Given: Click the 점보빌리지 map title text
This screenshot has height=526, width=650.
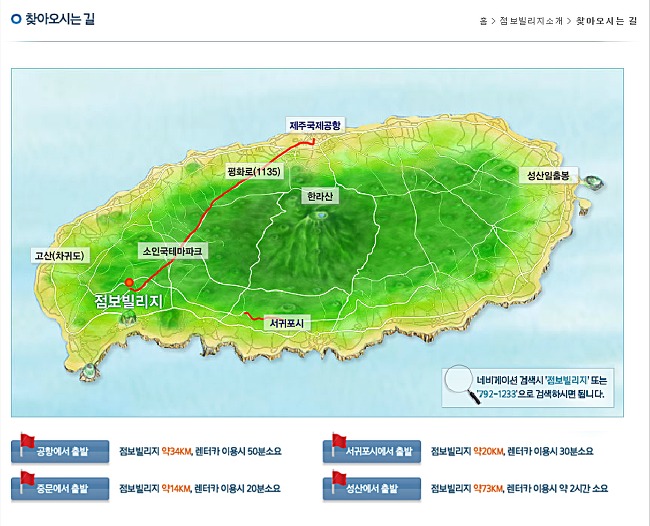Looking at the screenshot, I should pos(129,301).
